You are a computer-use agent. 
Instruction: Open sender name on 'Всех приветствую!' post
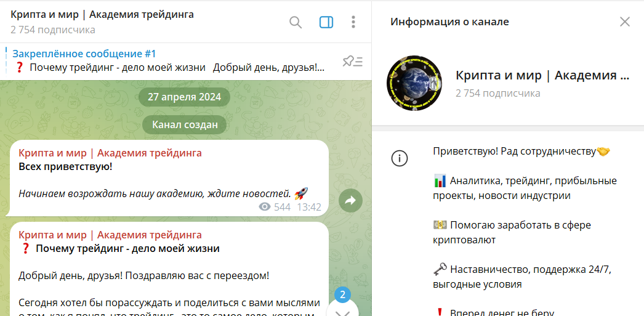click(110, 153)
